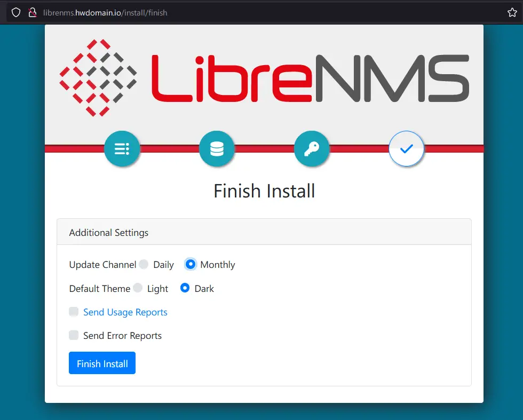Select the Monthly update channel

coord(191,264)
